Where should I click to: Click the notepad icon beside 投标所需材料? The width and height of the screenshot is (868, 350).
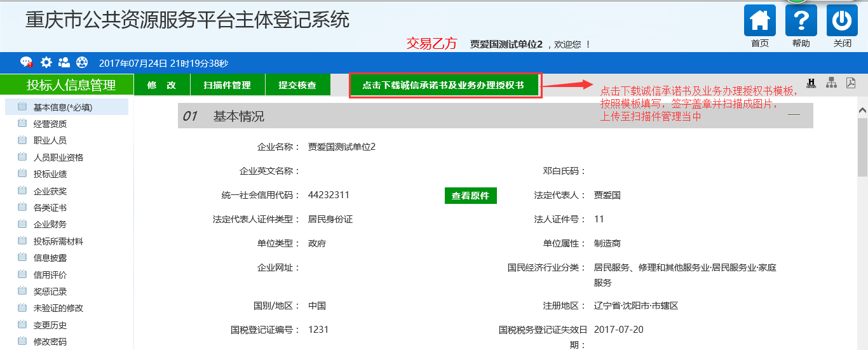(x=22, y=241)
